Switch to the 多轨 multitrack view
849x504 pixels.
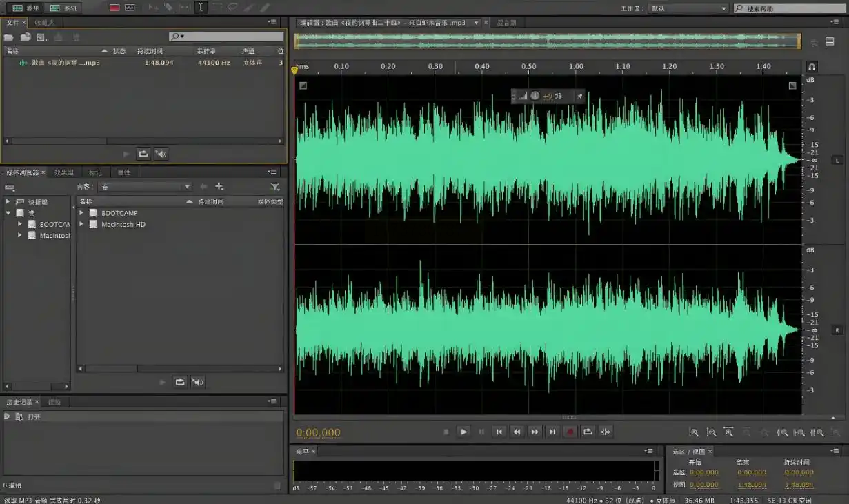click(x=63, y=8)
